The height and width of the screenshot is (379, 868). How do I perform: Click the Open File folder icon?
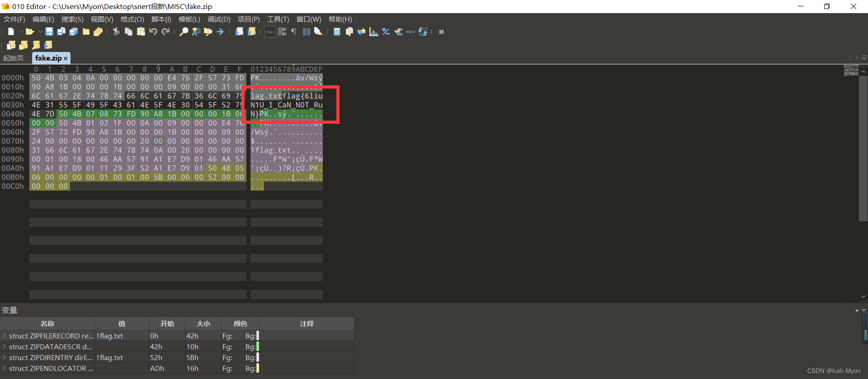(x=30, y=32)
